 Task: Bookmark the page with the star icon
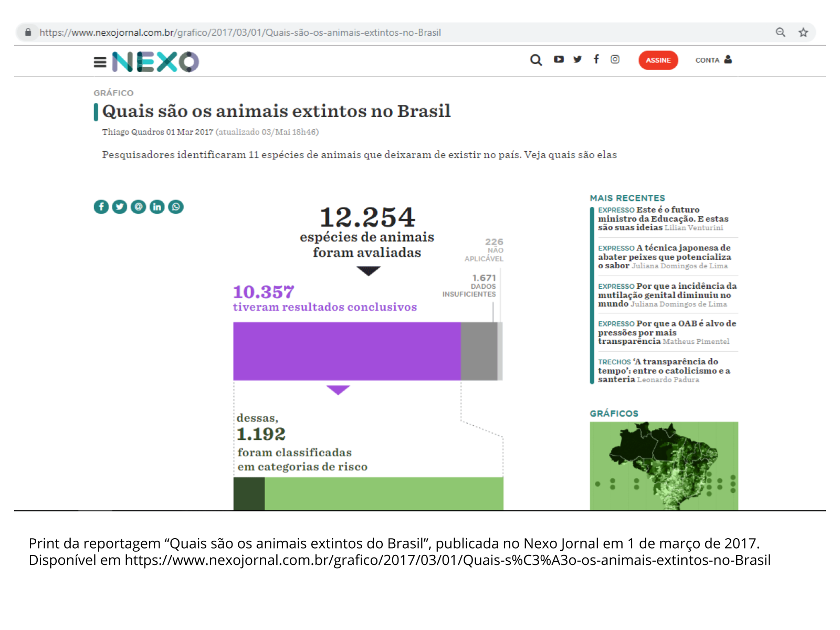coord(803,33)
